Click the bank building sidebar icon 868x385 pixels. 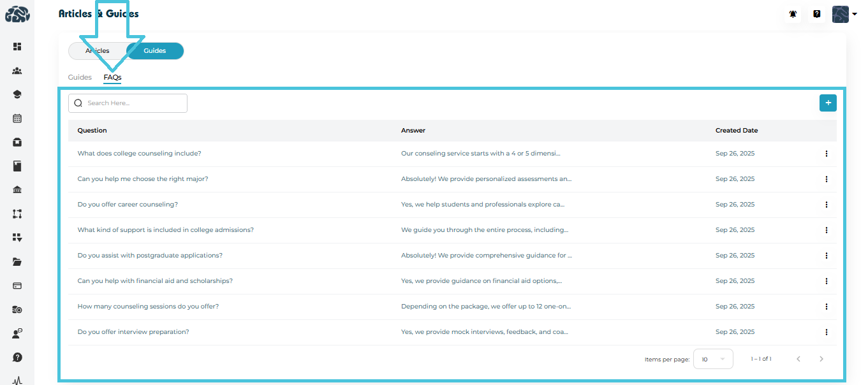pos(17,190)
